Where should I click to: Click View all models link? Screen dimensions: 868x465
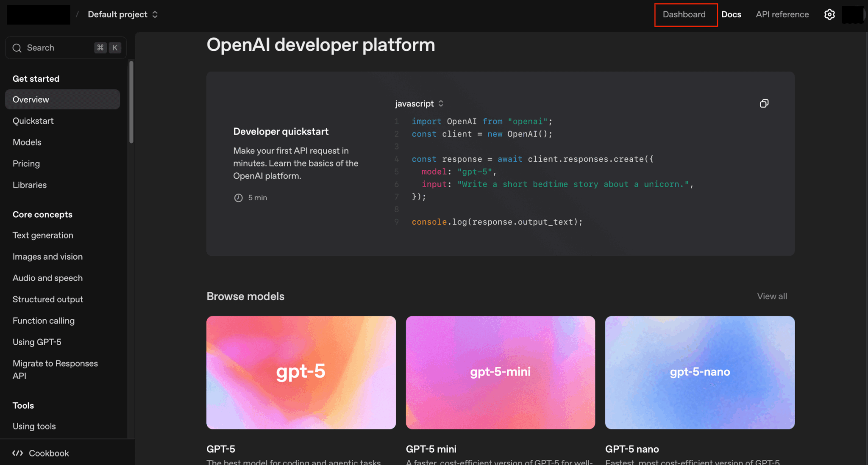click(x=772, y=296)
